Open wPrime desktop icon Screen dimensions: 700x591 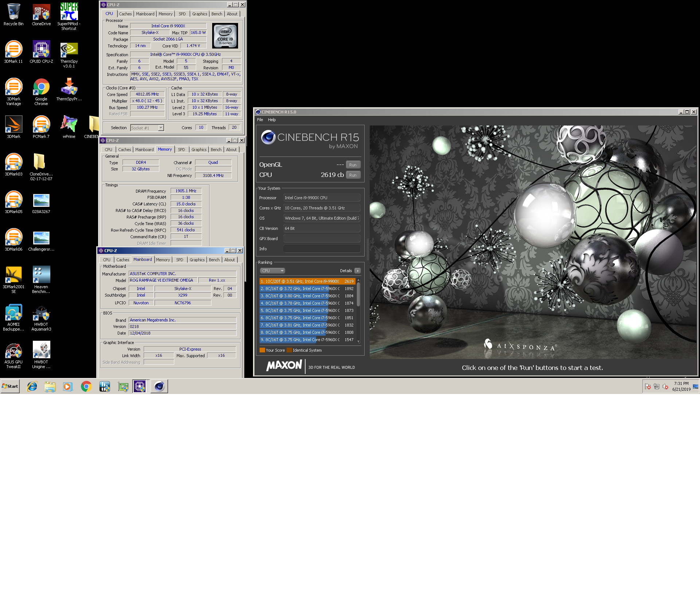point(69,127)
